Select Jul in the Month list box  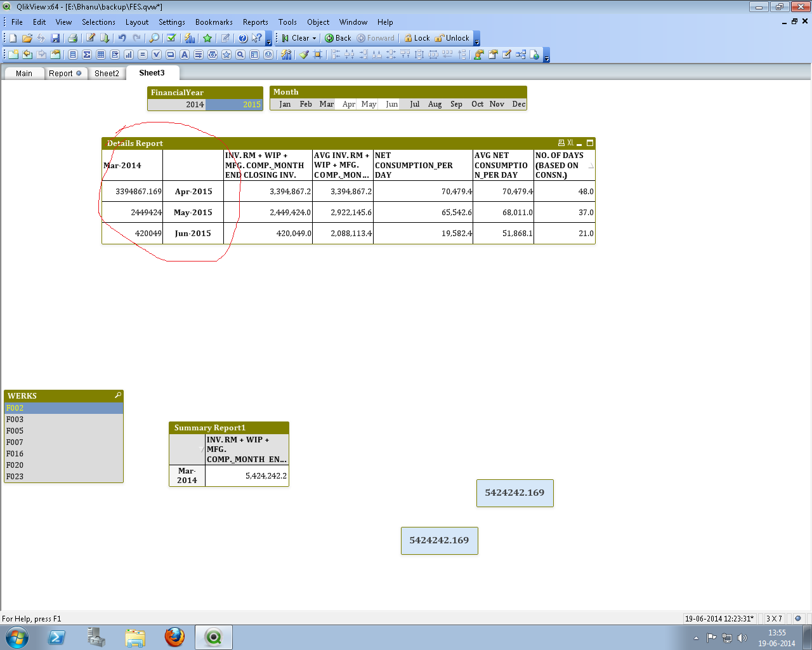click(x=414, y=104)
